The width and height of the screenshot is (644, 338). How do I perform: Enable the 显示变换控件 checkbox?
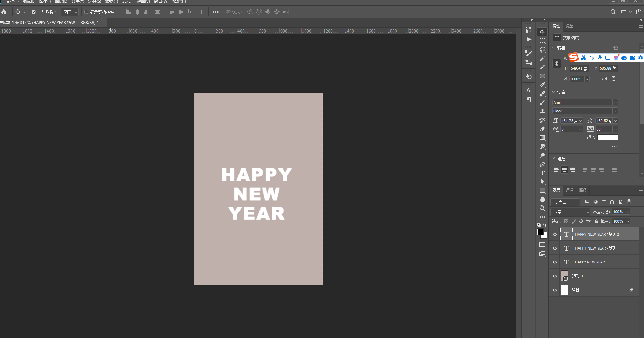(86, 12)
